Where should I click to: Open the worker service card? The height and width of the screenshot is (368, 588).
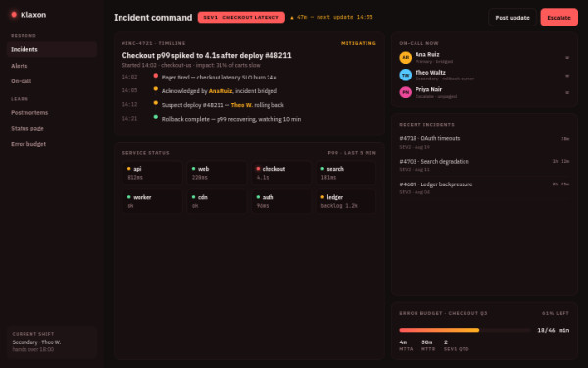coord(152,201)
